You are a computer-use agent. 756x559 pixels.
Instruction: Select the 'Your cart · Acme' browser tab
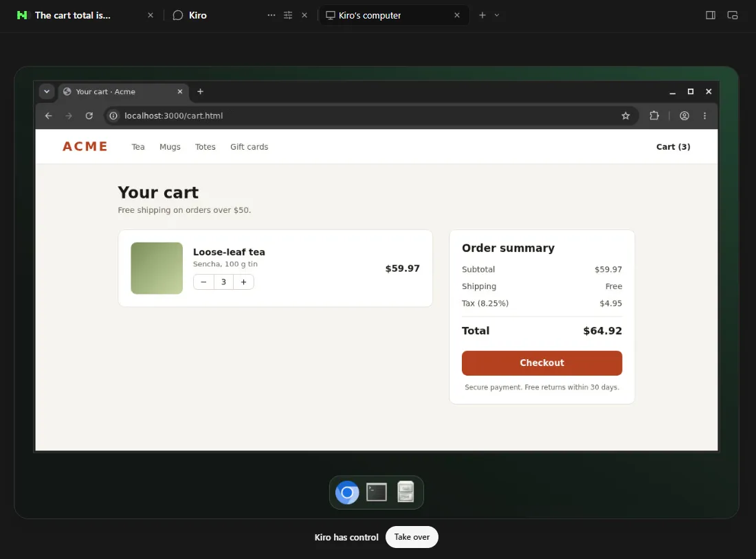(x=105, y=91)
